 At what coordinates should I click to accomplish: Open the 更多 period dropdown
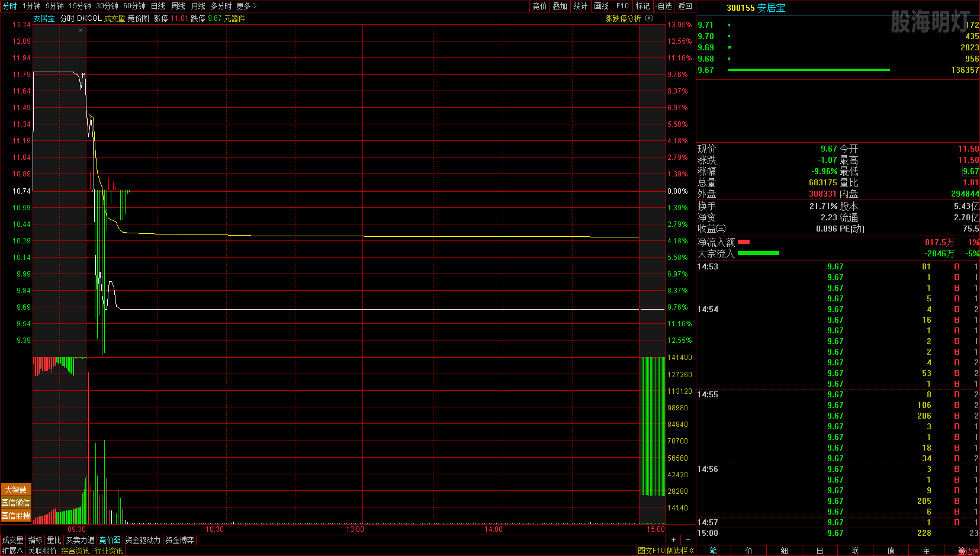(x=246, y=6)
